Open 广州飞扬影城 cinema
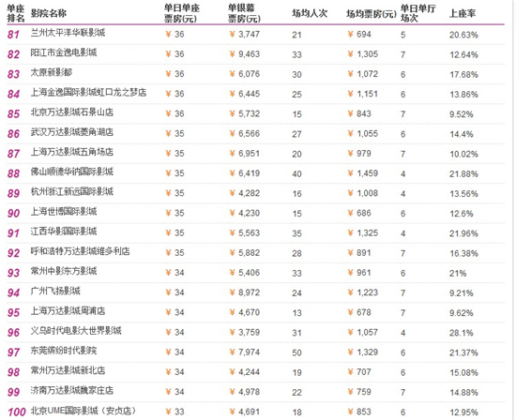This screenshot has width=516, height=420. tap(55, 291)
